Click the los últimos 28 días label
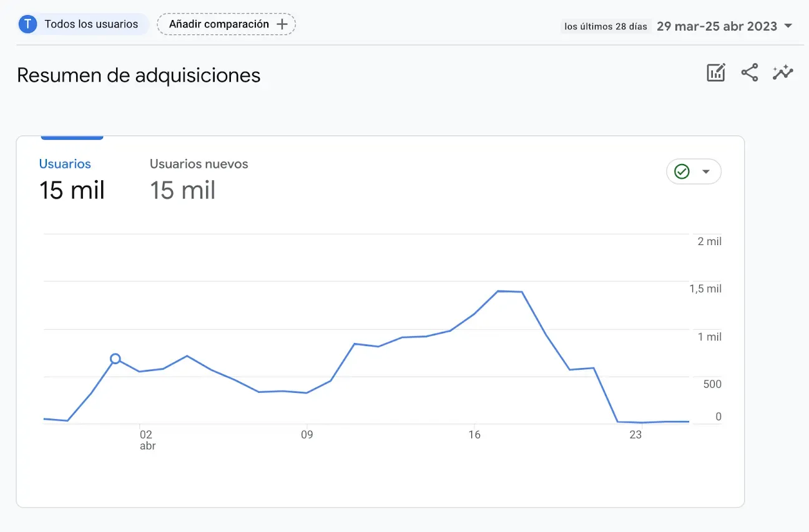The image size is (809, 532). click(x=606, y=26)
